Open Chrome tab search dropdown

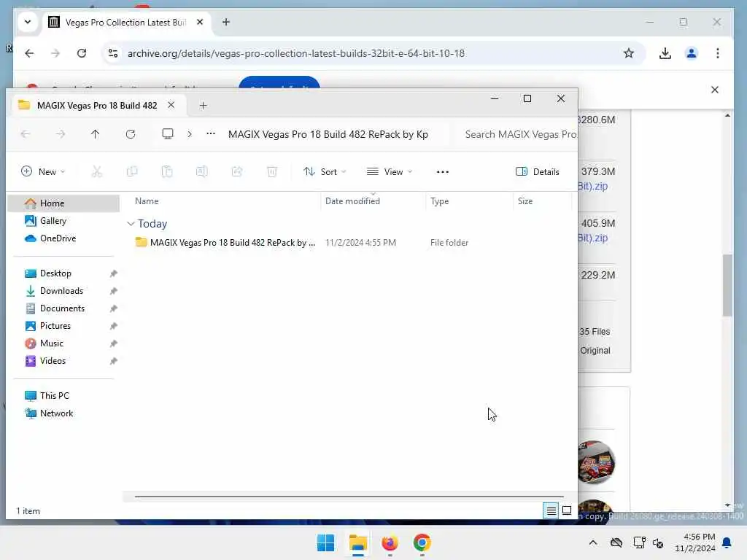(x=28, y=23)
